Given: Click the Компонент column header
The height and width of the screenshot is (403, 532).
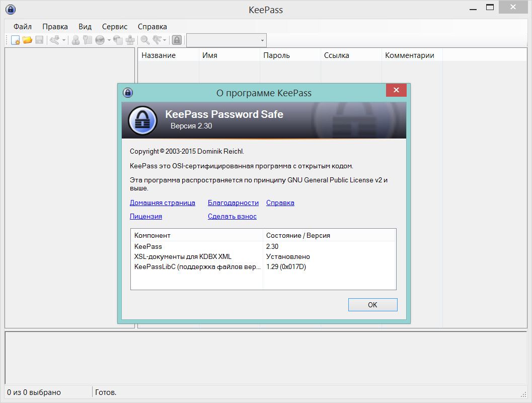Looking at the screenshot, I should [197, 235].
